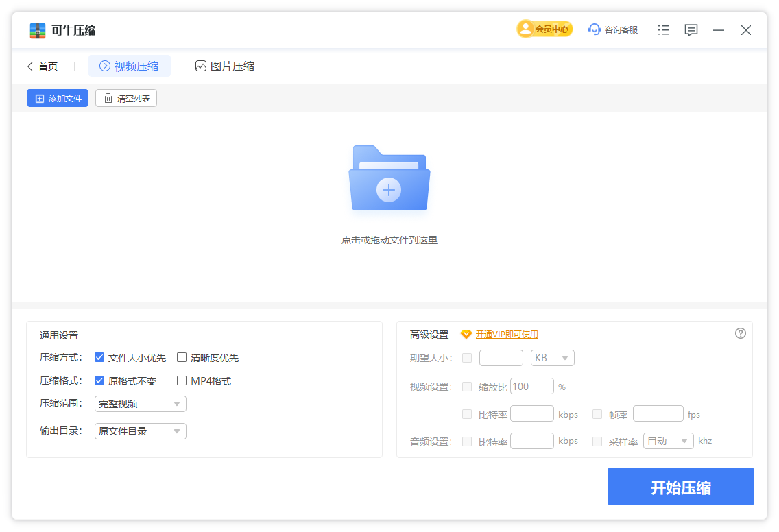The height and width of the screenshot is (532, 779).
Task: Switch to 图片压缩 tab
Action: [x=225, y=66]
